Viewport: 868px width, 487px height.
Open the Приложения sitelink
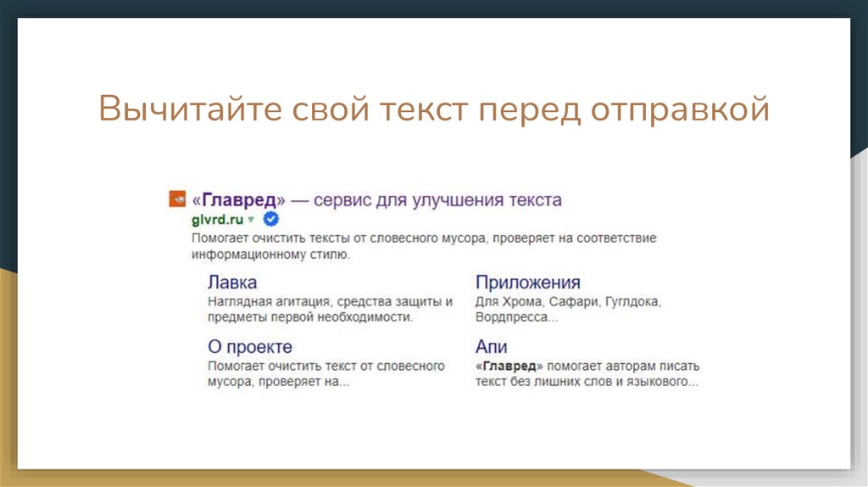[527, 283]
